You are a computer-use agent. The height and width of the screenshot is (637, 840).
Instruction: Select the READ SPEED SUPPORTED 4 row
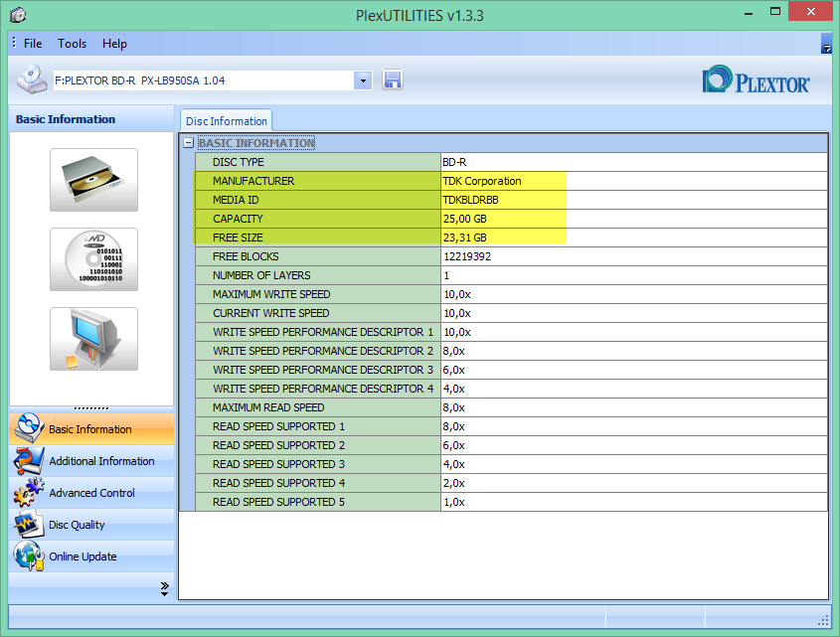(511, 483)
